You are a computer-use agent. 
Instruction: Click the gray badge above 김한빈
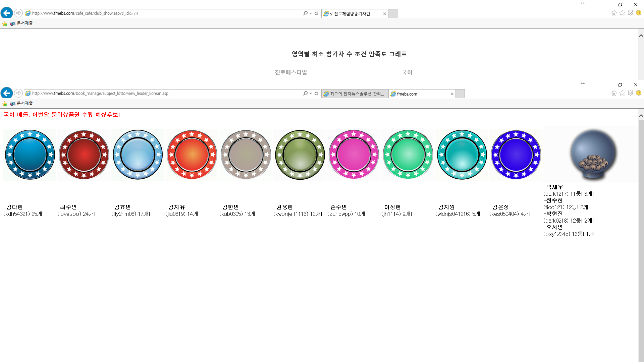coord(246,155)
